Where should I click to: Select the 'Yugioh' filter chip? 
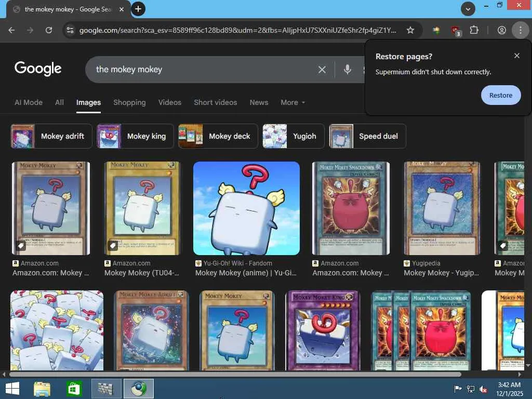pos(293,136)
